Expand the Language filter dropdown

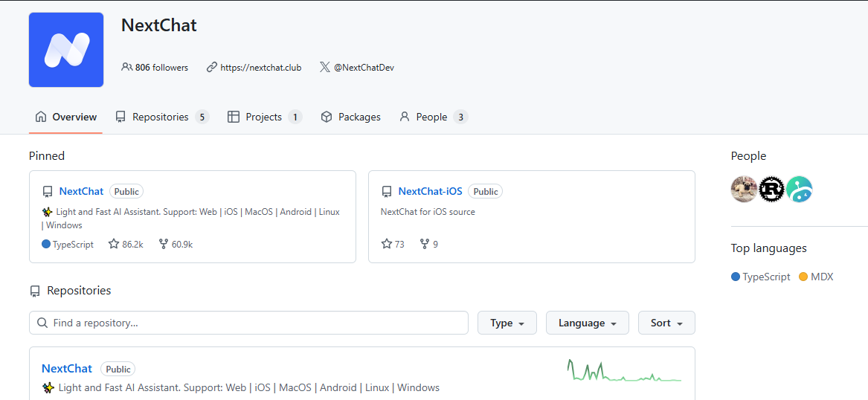click(587, 323)
